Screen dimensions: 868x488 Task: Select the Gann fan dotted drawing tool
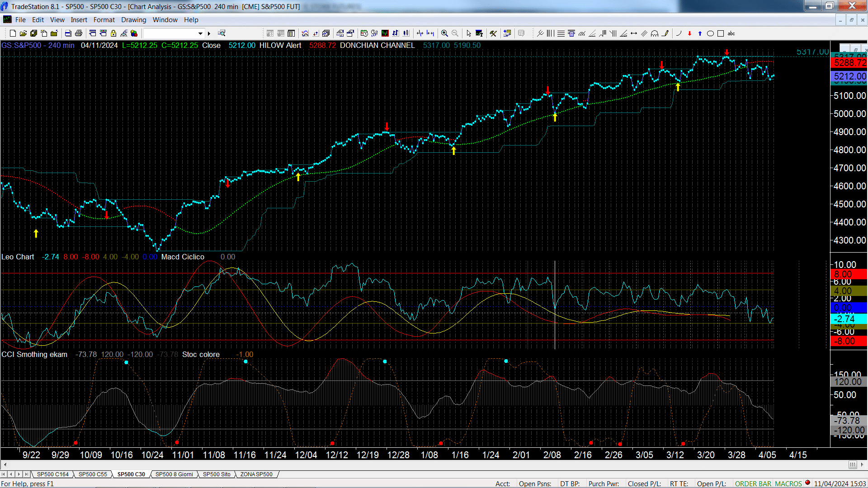click(592, 33)
